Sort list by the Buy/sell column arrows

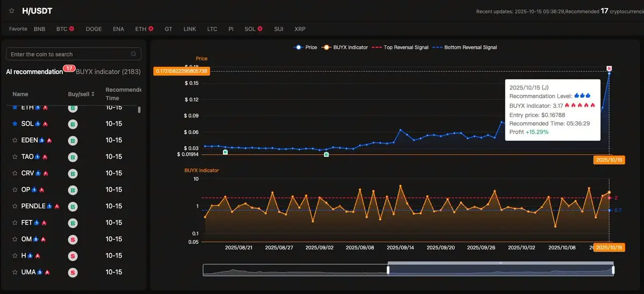[x=93, y=94]
